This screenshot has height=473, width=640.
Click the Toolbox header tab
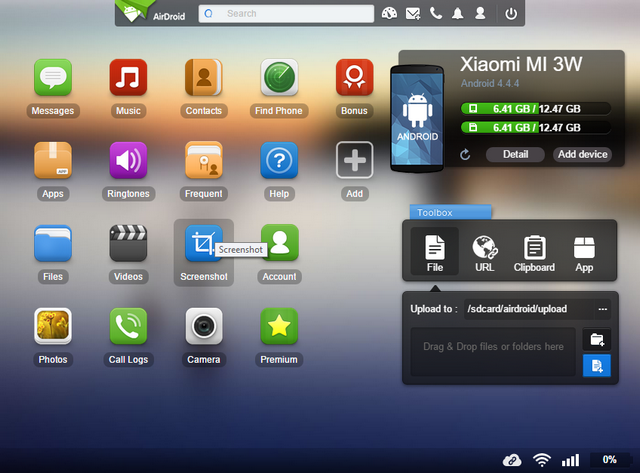click(x=450, y=212)
